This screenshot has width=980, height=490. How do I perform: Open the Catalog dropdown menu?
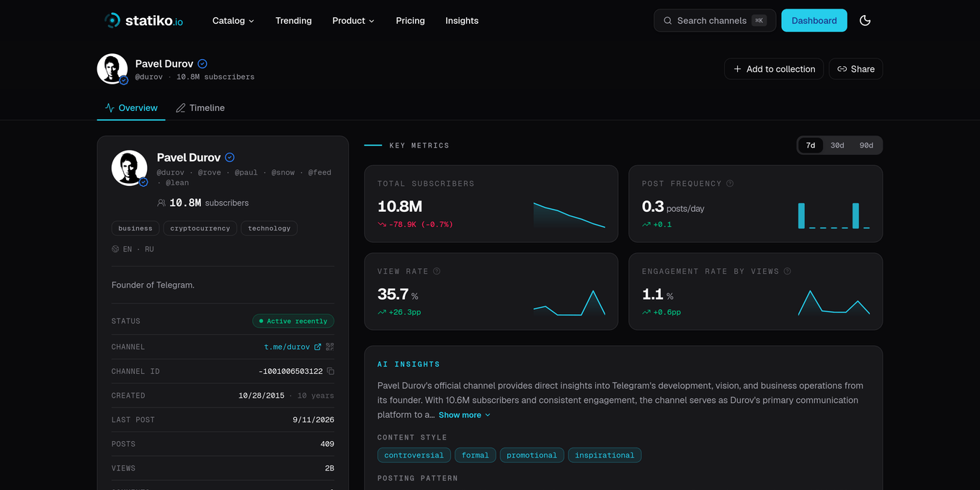tap(233, 21)
